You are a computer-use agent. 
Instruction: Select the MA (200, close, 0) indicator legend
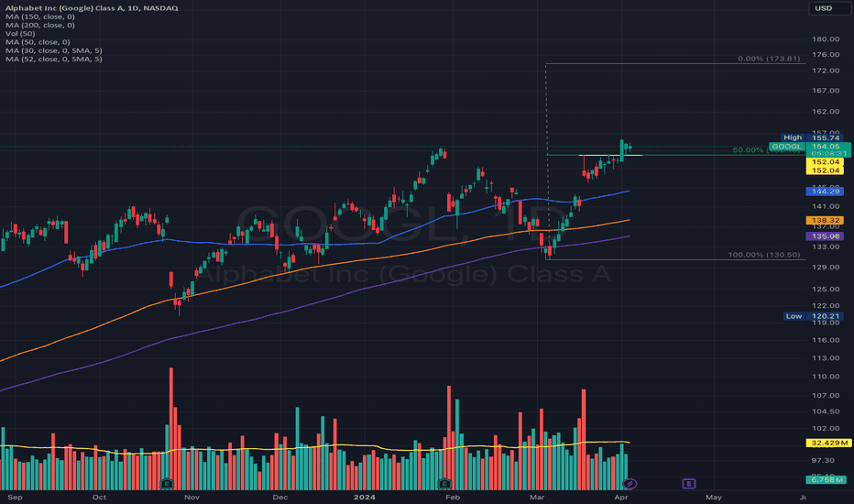tap(40, 25)
